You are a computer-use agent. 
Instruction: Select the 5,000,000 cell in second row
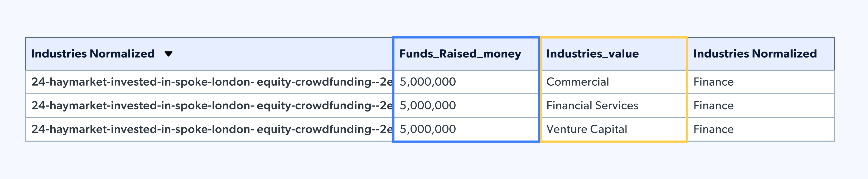coord(428,105)
